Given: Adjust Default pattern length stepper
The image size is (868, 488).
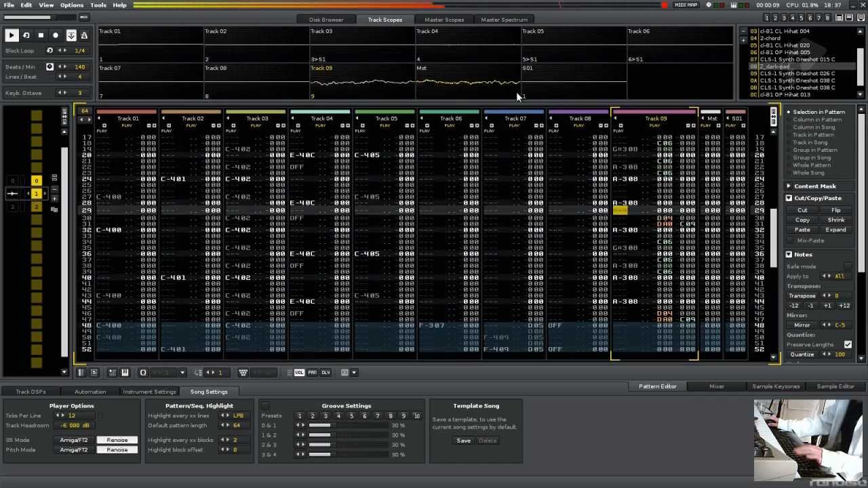Looking at the screenshot, I should click(226, 425).
